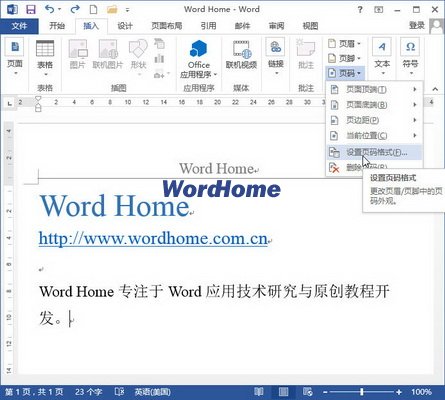Click the proofing book icon in status bar

pos(120,392)
